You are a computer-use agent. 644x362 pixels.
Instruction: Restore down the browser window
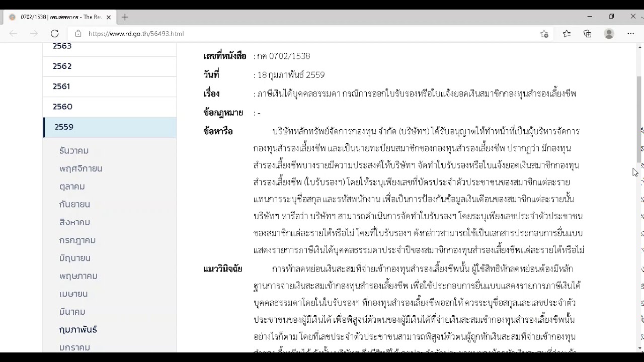tap(611, 17)
